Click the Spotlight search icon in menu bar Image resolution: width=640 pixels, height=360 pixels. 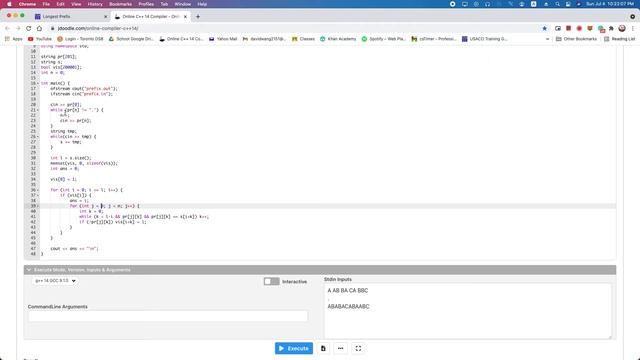(557, 4)
